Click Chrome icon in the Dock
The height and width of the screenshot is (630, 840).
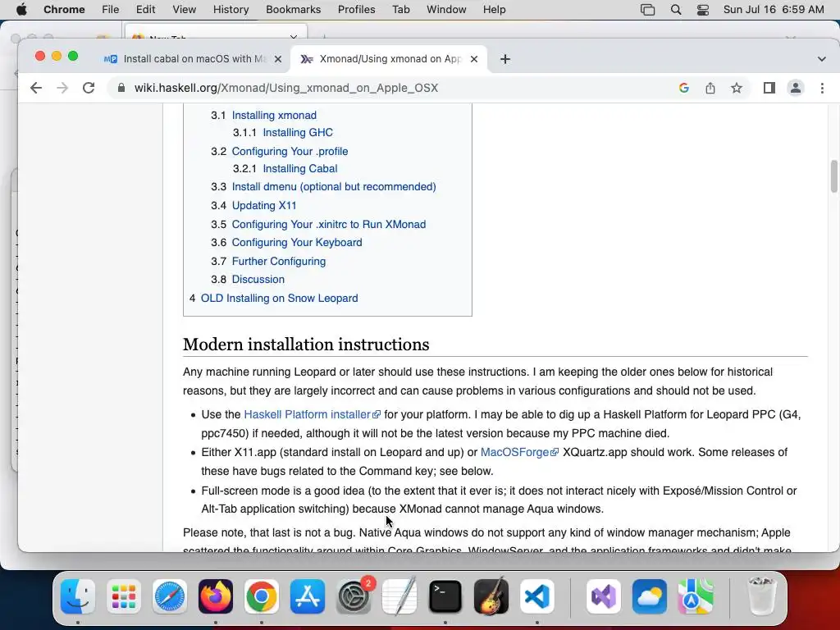(262, 596)
